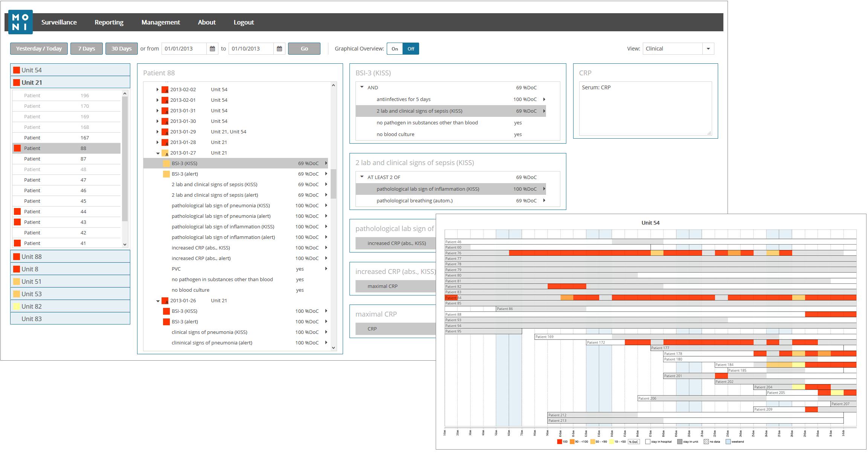Screen dimensions: 868x453
Task: Click the arrow next to antiinfectives for 5 days
Action: 544,99
